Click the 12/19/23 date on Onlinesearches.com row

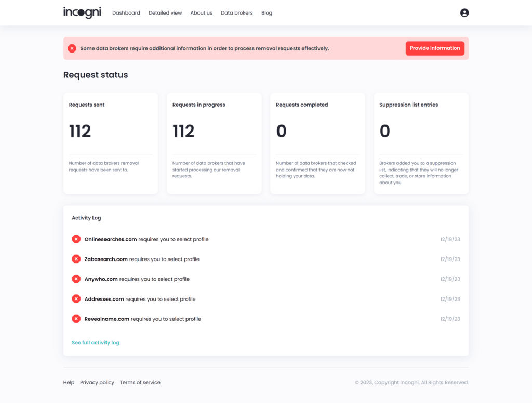click(x=450, y=239)
